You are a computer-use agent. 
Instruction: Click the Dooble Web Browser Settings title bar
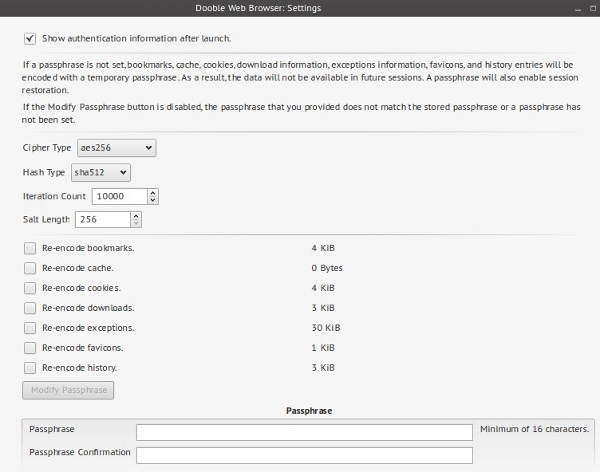pos(300,8)
